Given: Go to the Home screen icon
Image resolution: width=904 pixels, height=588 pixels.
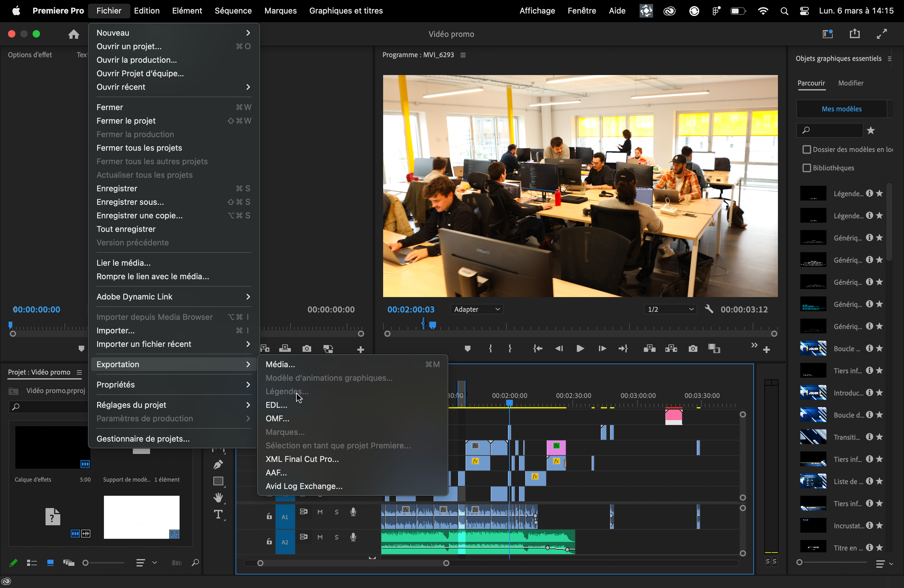Looking at the screenshot, I should click(x=74, y=34).
